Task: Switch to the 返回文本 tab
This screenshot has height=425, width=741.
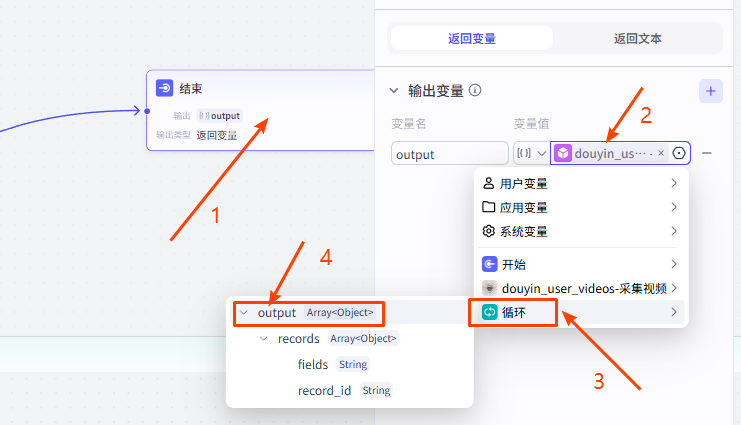Action: (638, 38)
